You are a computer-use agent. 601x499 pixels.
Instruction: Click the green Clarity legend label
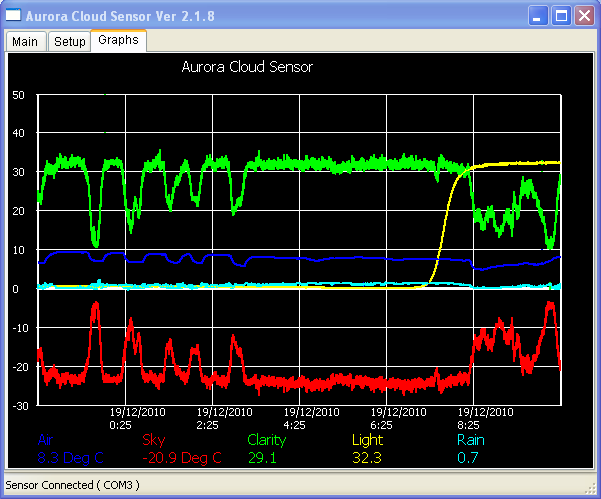coord(268,439)
